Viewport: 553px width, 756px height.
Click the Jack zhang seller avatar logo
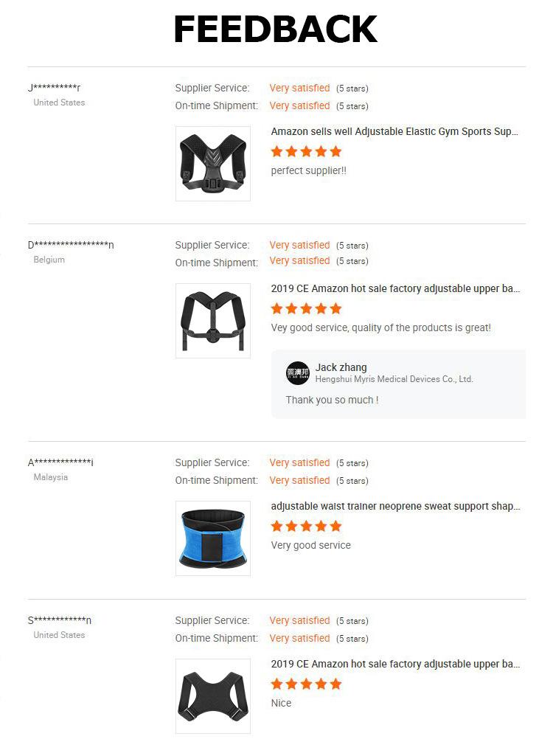point(298,373)
